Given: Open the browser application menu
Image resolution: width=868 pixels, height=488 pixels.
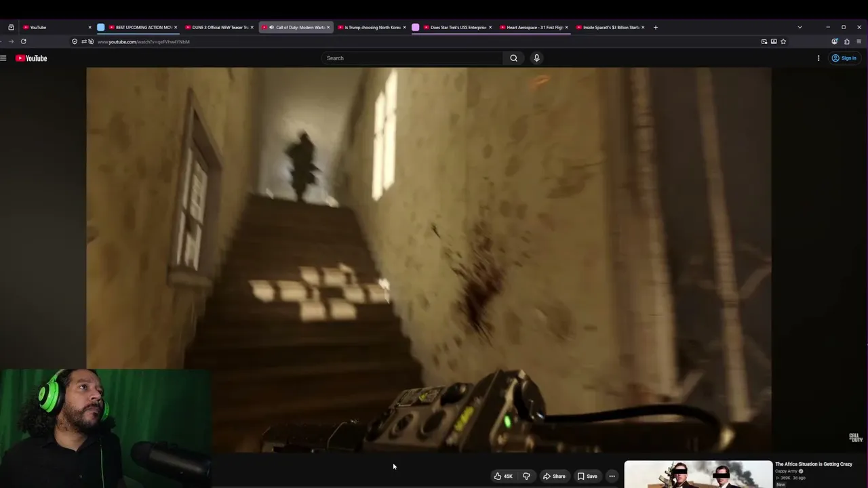Looking at the screenshot, I should pos(859,41).
